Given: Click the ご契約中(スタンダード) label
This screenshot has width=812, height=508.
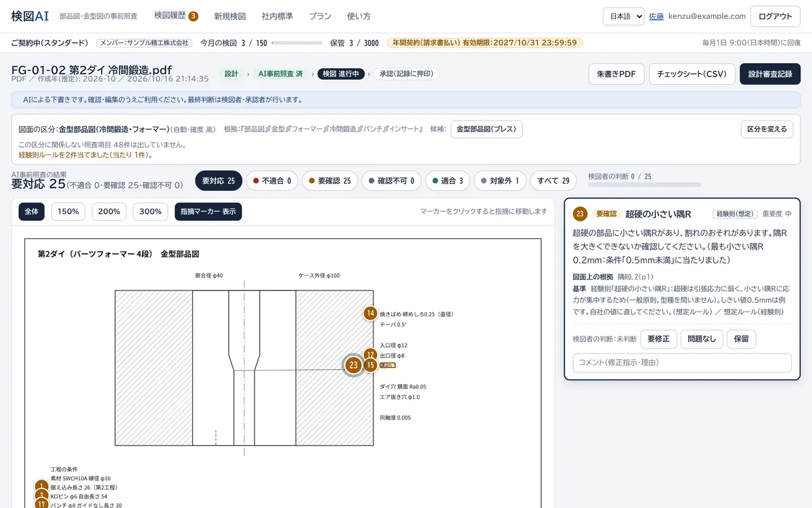Looking at the screenshot, I should [x=49, y=43].
